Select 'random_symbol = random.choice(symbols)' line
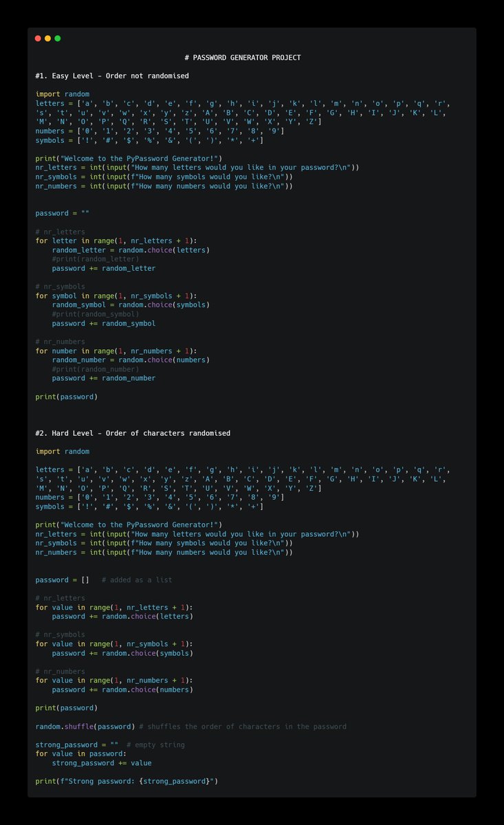The width and height of the screenshot is (504, 825). 131,305
